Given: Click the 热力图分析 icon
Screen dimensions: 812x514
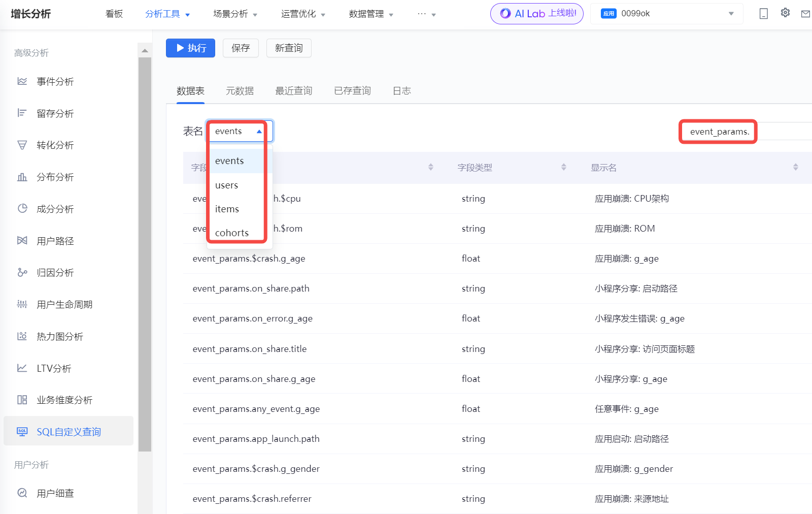Looking at the screenshot, I should pyautogui.click(x=22, y=336).
